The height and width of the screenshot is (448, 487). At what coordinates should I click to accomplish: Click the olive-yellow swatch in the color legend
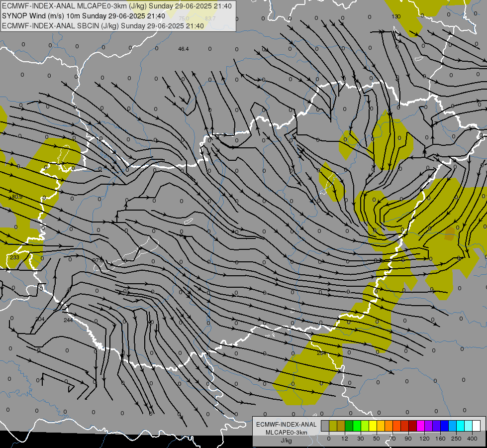333,426
